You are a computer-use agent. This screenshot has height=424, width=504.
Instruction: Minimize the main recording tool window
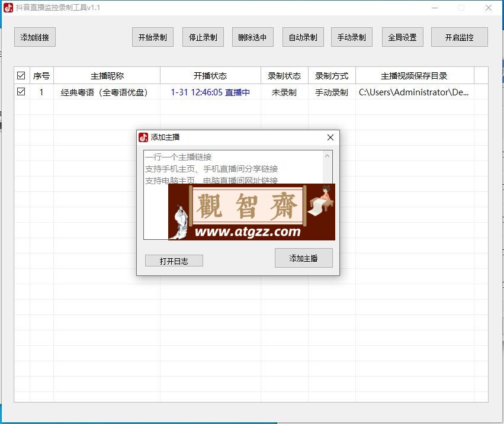pyautogui.click(x=435, y=8)
